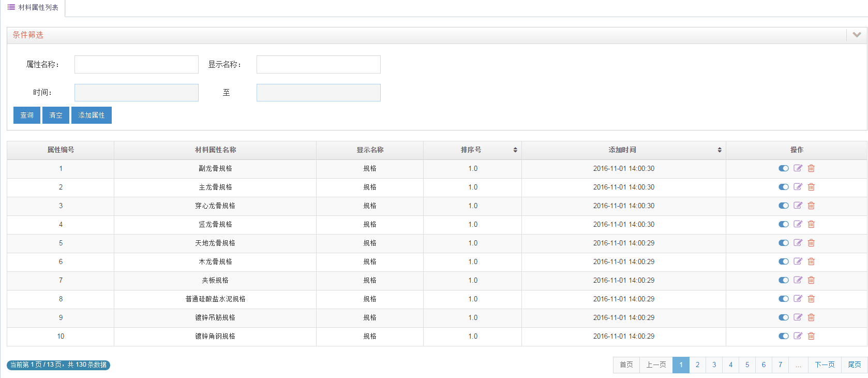868x378 pixels.
Task: Edit the 镀锌角钢规格 row
Action: coord(798,336)
